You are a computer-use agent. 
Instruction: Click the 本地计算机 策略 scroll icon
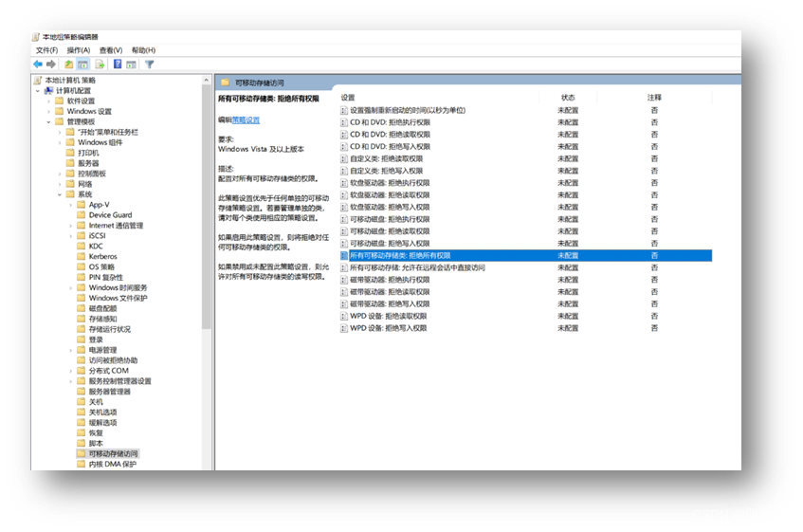(x=37, y=81)
